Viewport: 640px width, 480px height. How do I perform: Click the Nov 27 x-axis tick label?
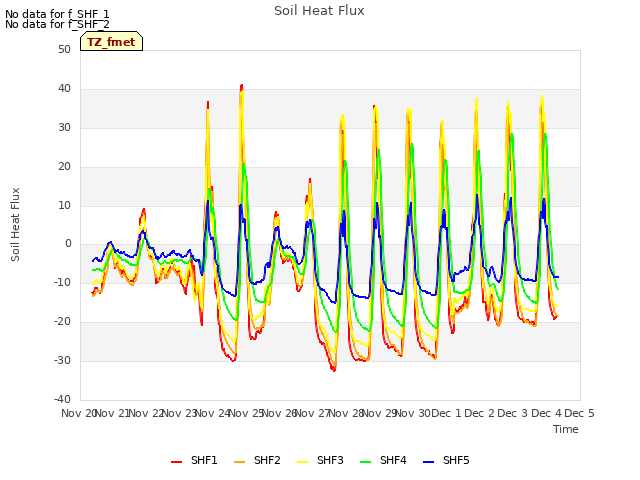click(313, 413)
